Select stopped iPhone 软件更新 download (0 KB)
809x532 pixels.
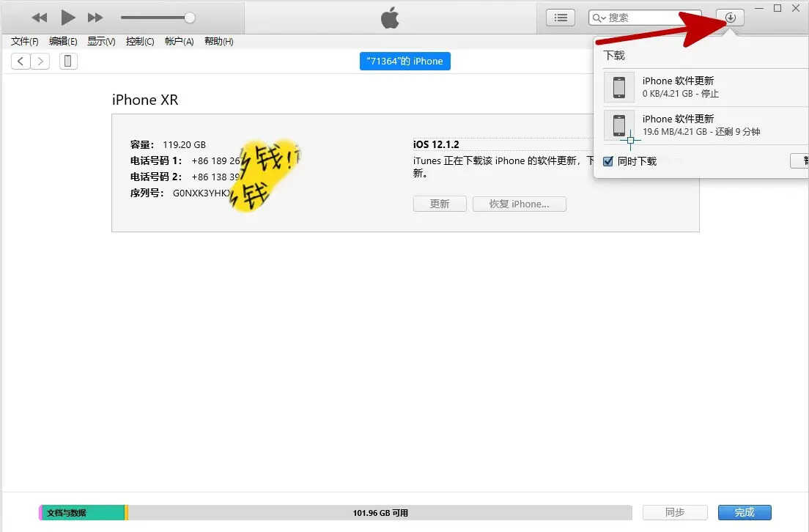[705, 86]
